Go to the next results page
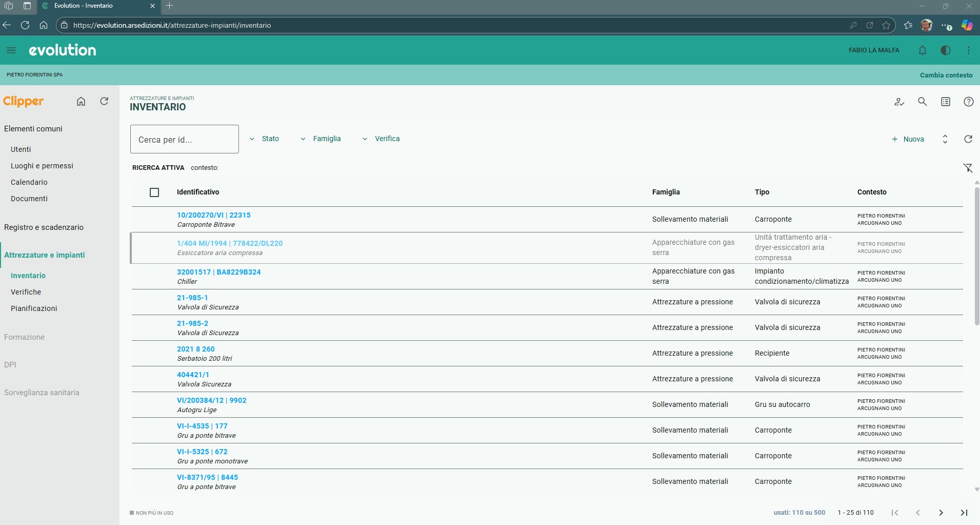This screenshot has width=980, height=525. 941,513
